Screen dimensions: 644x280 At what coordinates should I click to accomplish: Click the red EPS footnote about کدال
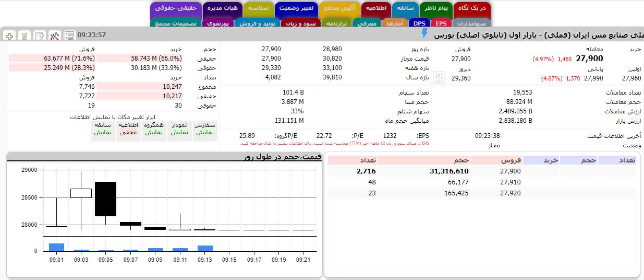334,143
